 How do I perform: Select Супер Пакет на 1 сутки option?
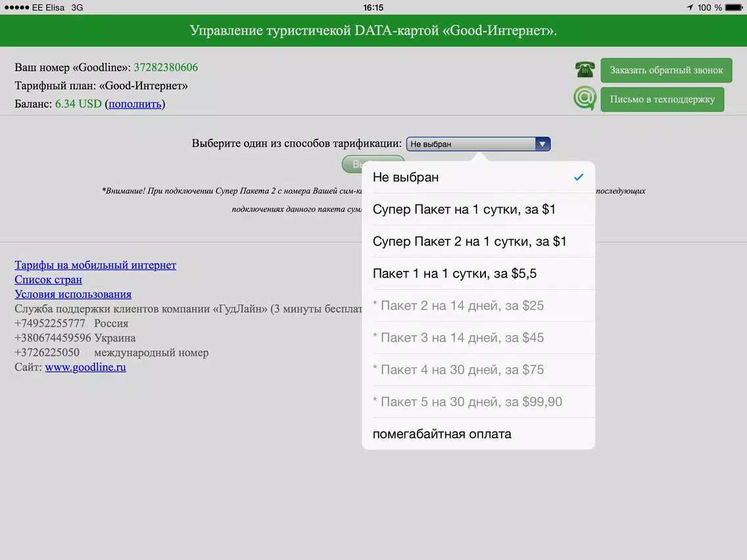click(x=478, y=209)
